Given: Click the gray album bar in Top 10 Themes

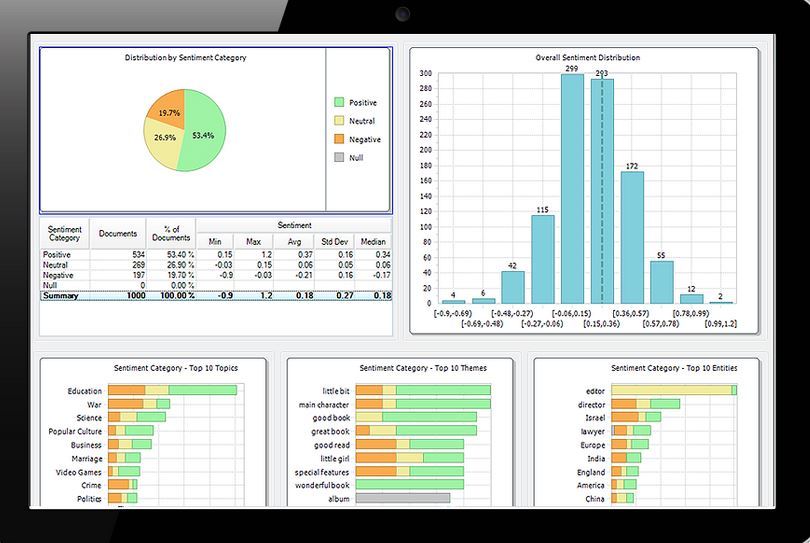Looking at the screenshot, I should pos(402,497).
